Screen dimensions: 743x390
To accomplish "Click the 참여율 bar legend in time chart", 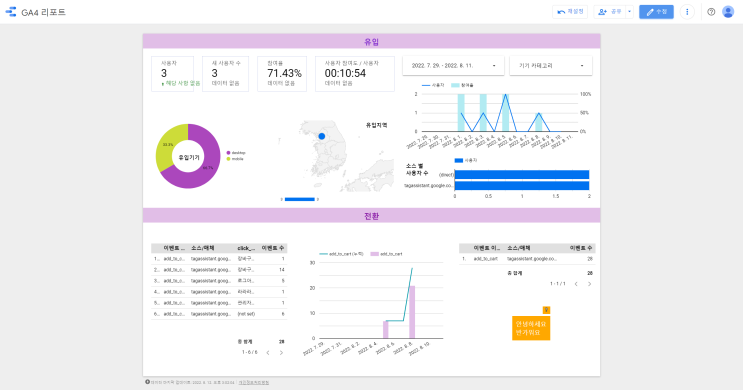I will (x=462, y=85).
